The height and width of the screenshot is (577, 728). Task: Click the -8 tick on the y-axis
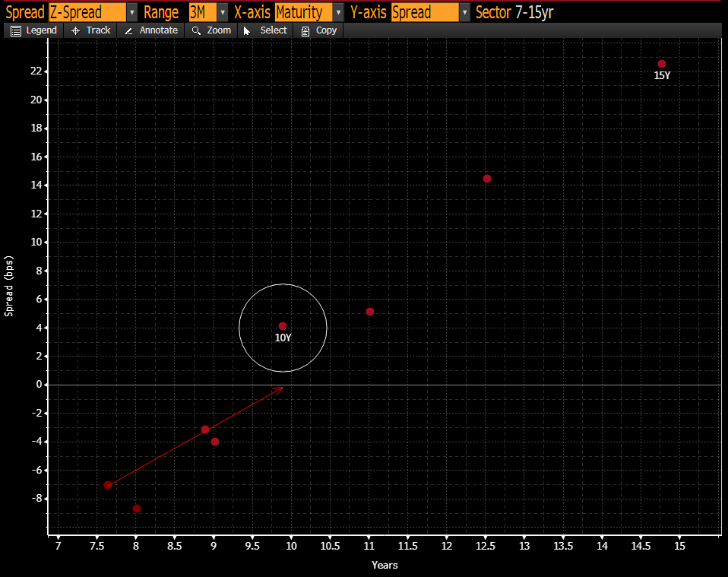tap(36, 499)
